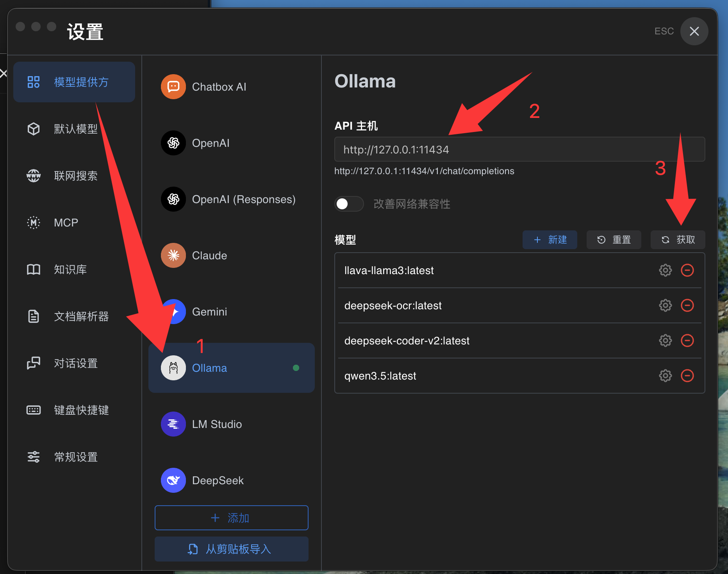Click 从剪贴板导入 button
Image resolution: width=728 pixels, height=574 pixels.
[x=232, y=549]
